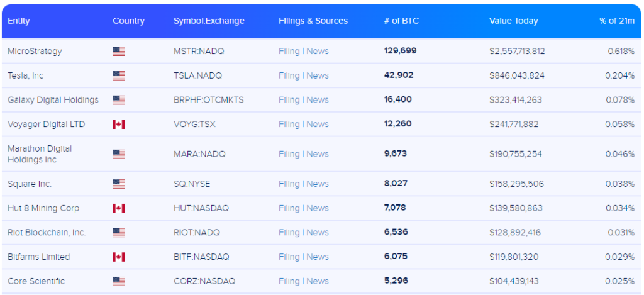Screen dimensions: 644x295
Task: Sort by Value Today column header
Action: click(x=513, y=21)
